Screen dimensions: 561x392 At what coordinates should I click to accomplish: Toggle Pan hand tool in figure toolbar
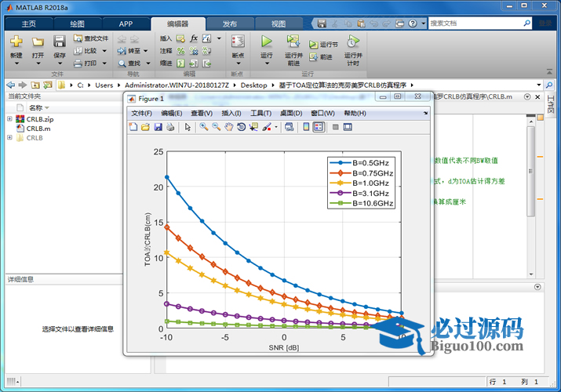pyautogui.click(x=228, y=127)
